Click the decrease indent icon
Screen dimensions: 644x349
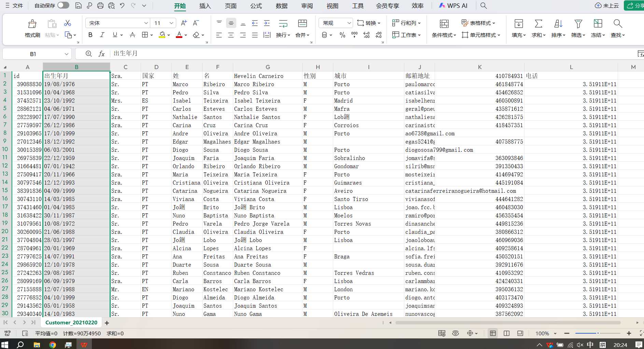click(x=255, y=23)
